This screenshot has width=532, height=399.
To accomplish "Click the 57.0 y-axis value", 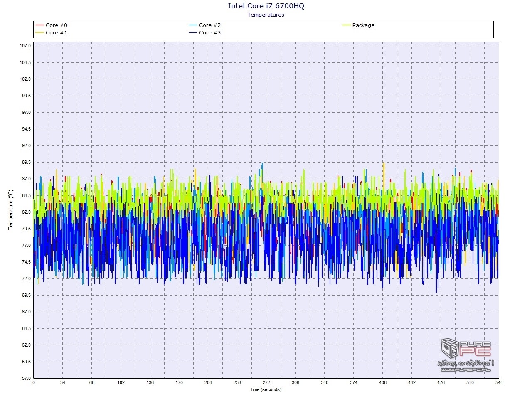I will tap(26, 378).
